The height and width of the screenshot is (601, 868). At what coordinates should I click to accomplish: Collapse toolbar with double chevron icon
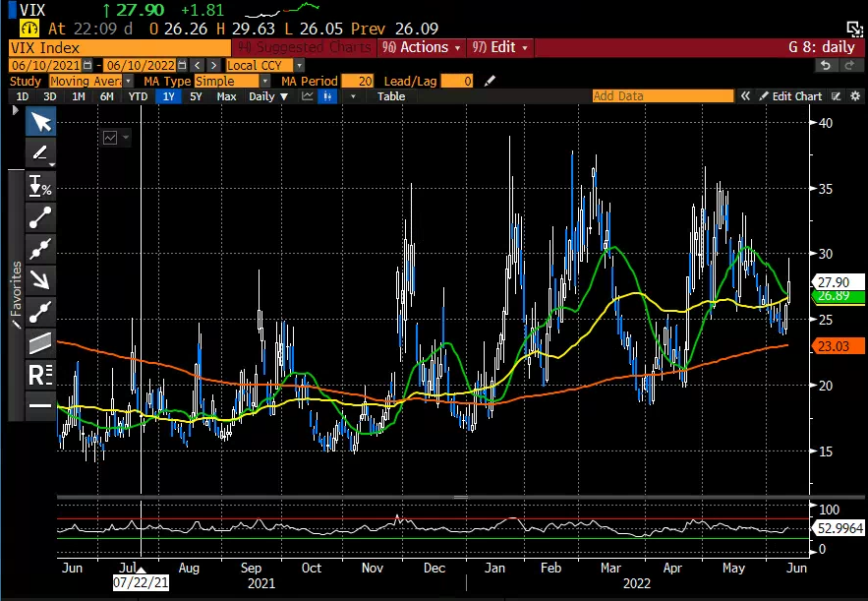[x=746, y=96]
